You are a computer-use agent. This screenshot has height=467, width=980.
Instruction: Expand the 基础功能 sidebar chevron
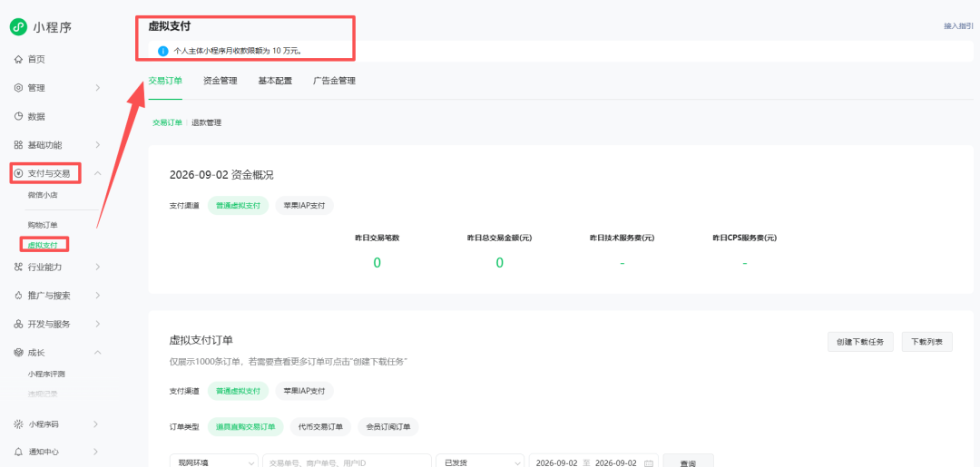coord(97,145)
